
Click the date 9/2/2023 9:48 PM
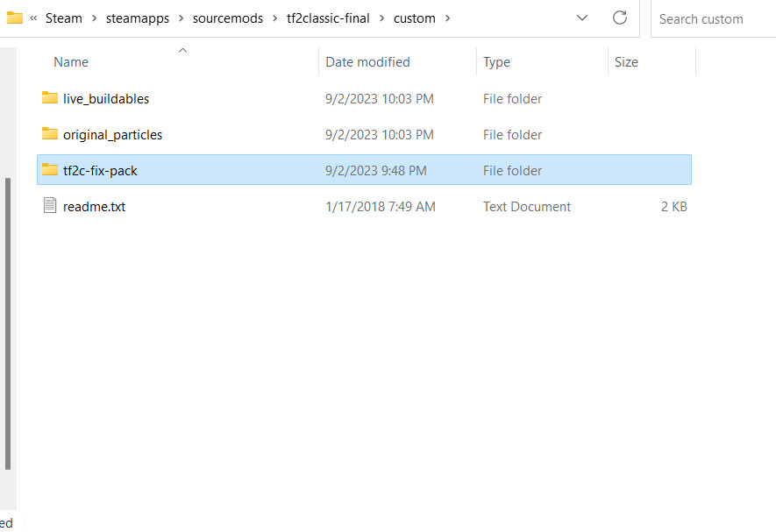pyautogui.click(x=375, y=171)
